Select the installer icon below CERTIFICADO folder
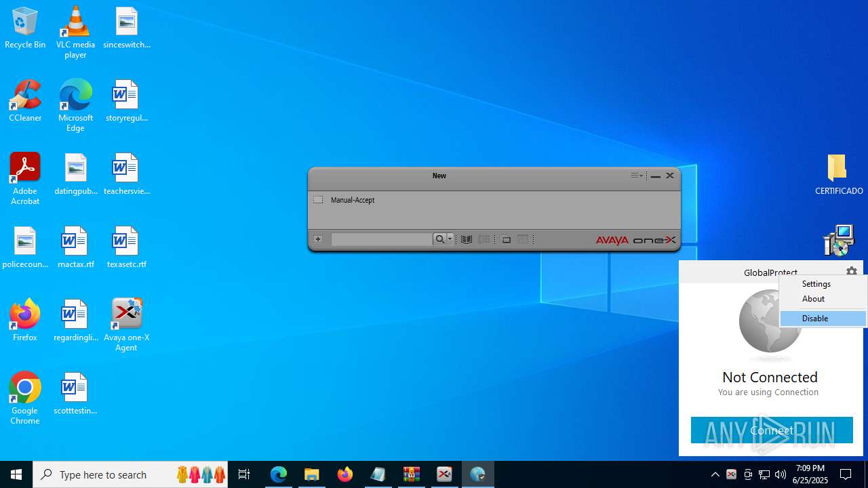 839,240
